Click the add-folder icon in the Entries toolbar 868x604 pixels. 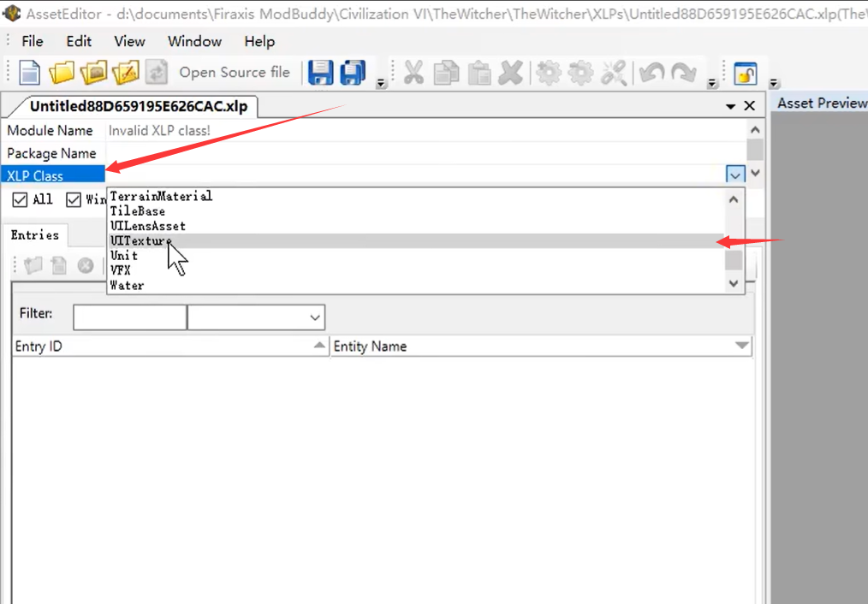33,265
